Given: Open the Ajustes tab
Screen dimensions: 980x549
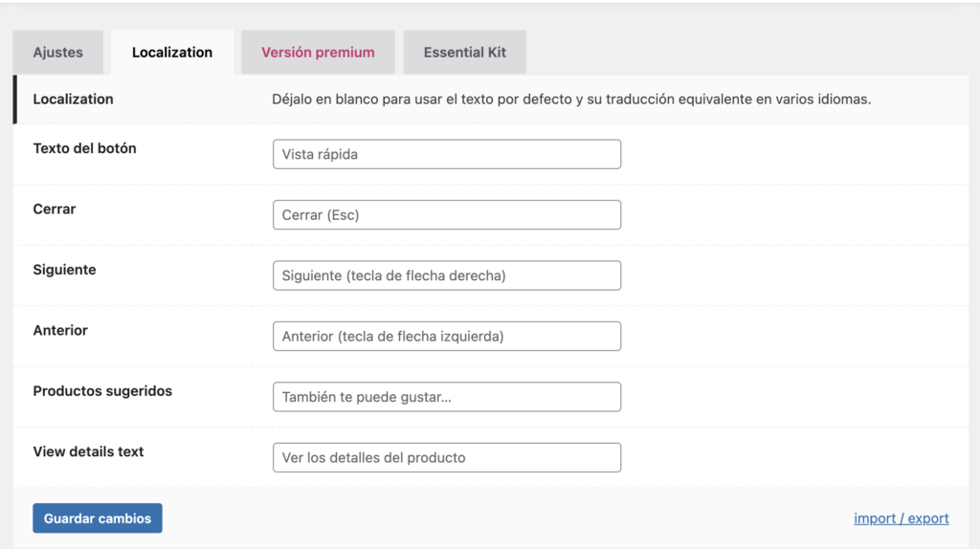Looking at the screenshot, I should pyautogui.click(x=58, y=53).
